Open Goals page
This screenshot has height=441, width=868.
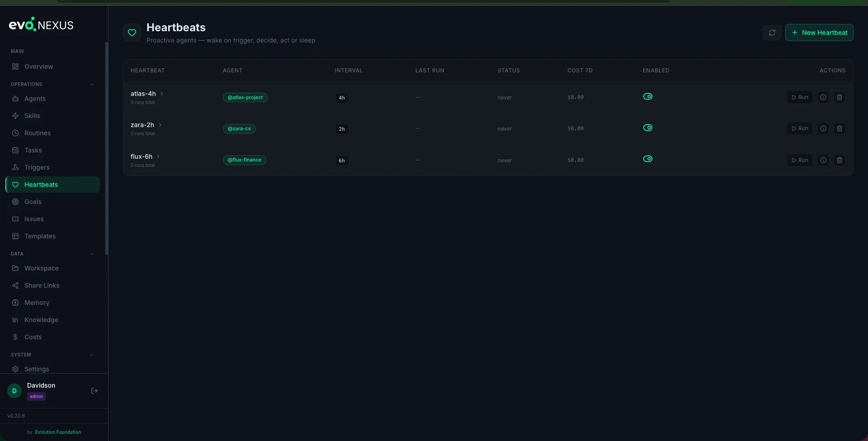52,202
